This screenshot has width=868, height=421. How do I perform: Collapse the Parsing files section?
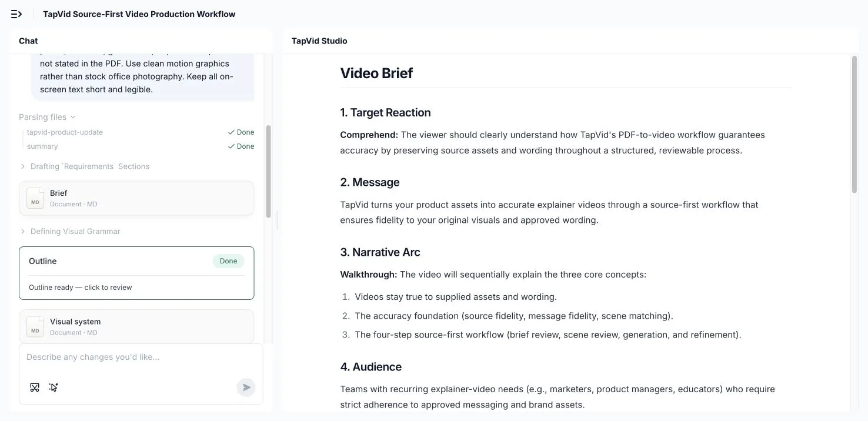click(x=47, y=117)
